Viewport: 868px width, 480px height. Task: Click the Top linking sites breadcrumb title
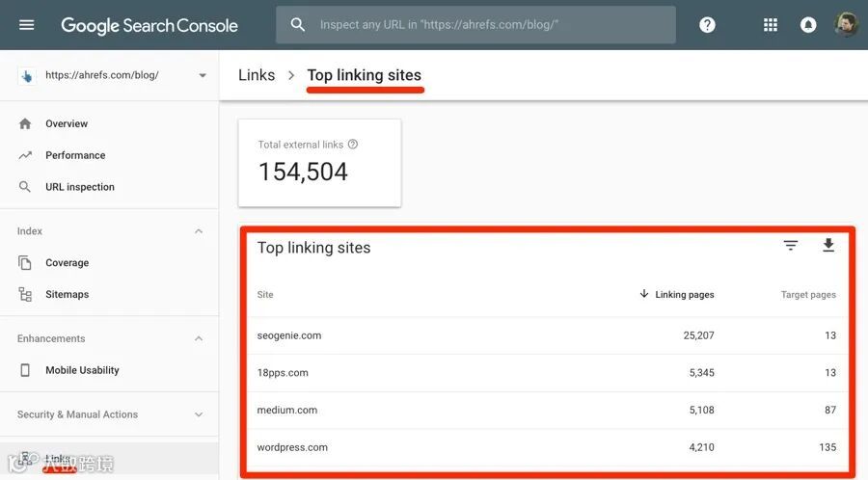point(365,75)
